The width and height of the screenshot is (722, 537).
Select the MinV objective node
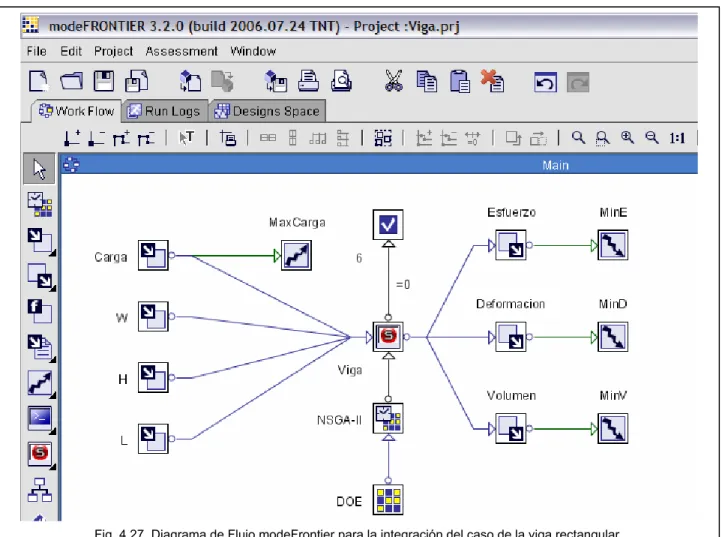[x=613, y=428]
